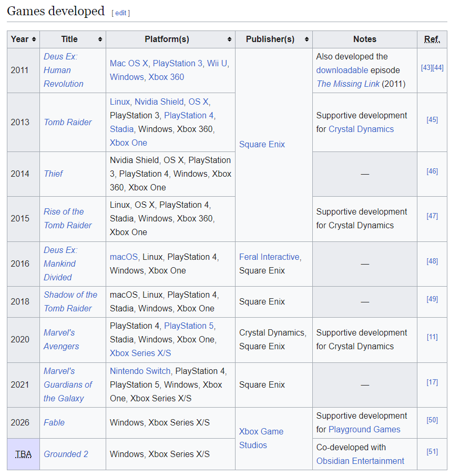Viewport: 460px width, 476px height.
Task: Select the 2014 year cell
Action: pos(23,174)
